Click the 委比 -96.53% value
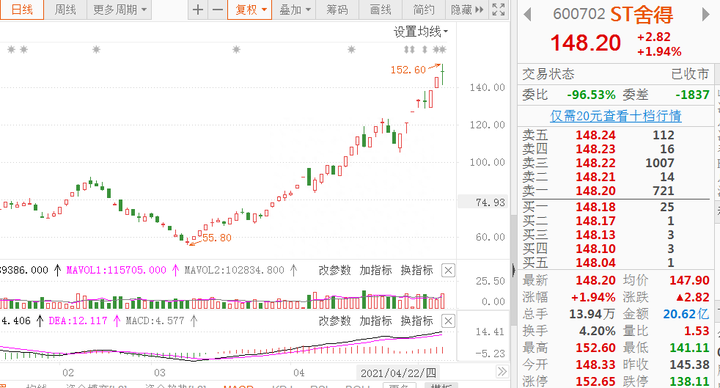 click(x=591, y=95)
